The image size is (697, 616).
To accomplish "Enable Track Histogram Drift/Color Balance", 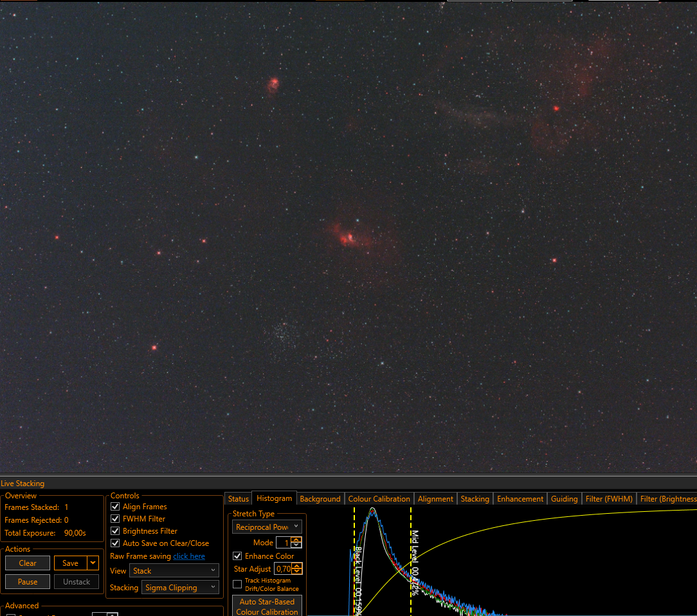I will [x=237, y=584].
